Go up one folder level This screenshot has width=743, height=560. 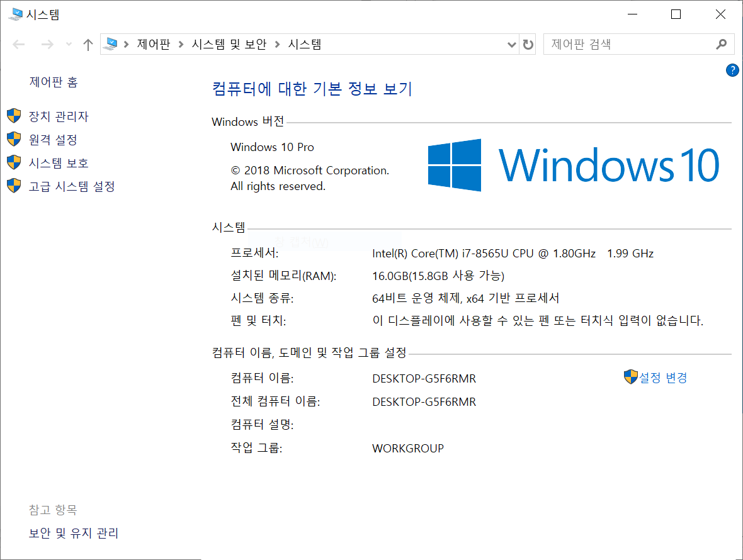88,45
